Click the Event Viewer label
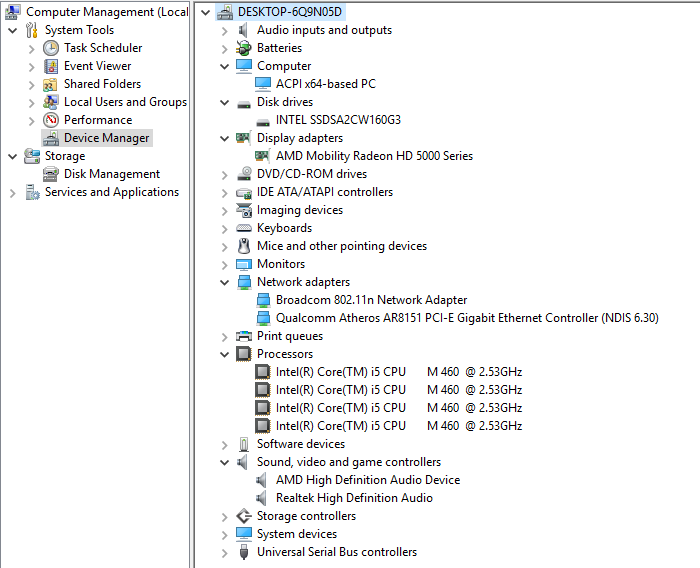 pyautogui.click(x=97, y=66)
